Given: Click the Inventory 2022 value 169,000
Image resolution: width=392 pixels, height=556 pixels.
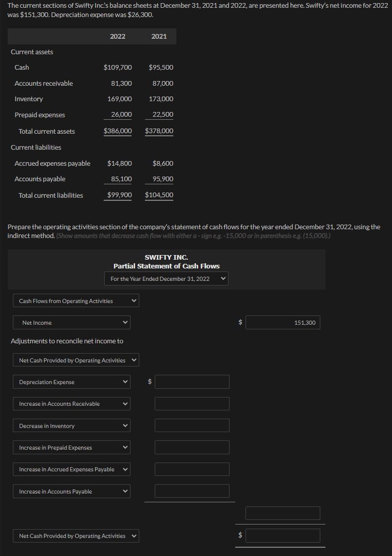Looking at the screenshot, I should [x=120, y=99].
